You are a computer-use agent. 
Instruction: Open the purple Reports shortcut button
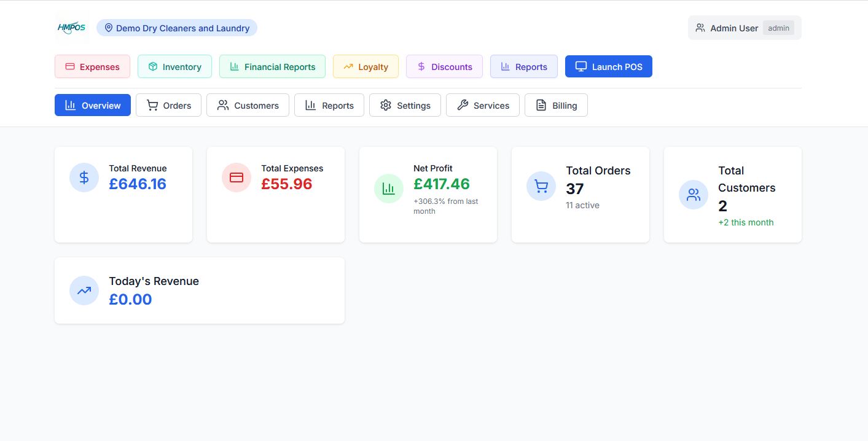pyautogui.click(x=524, y=66)
